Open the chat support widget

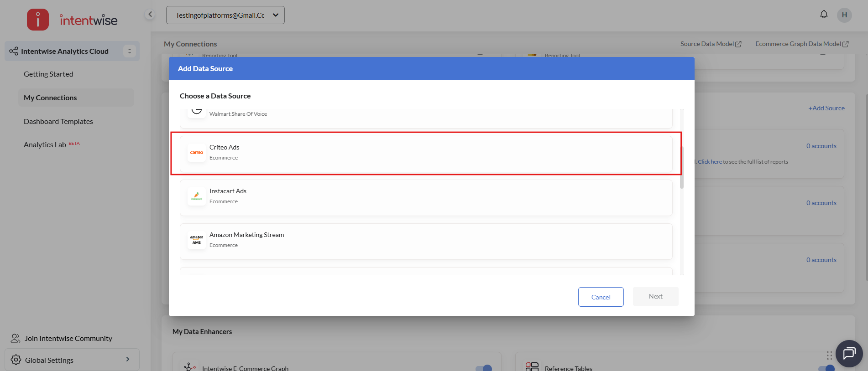click(x=849, y=353)
